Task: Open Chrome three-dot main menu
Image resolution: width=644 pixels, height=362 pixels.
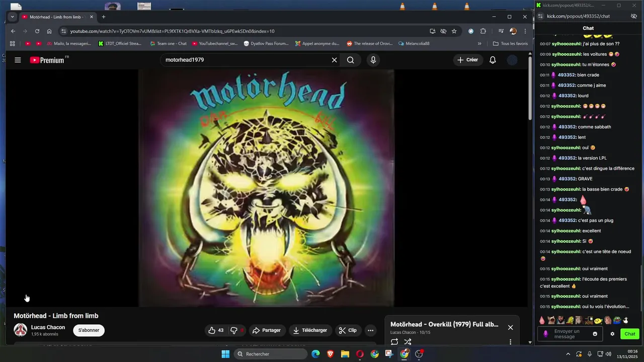Action: [x=525, y=31]
